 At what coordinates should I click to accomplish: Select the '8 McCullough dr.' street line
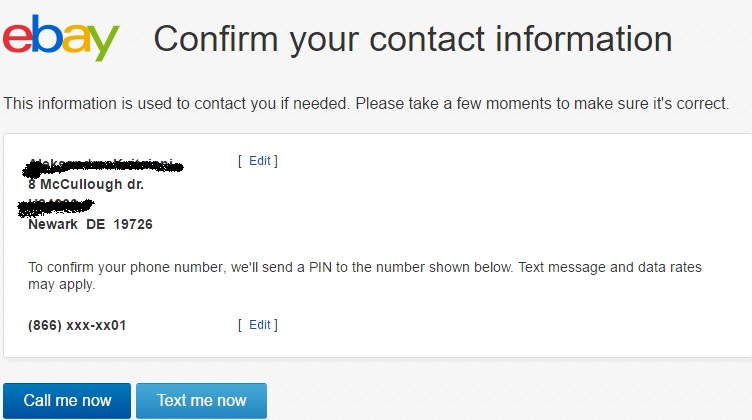(x=86, y=184)
